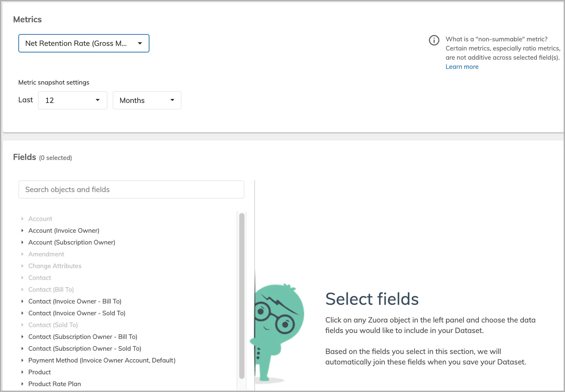
Task: Click the Metric snapshot settings label
Action: [54, 82]
